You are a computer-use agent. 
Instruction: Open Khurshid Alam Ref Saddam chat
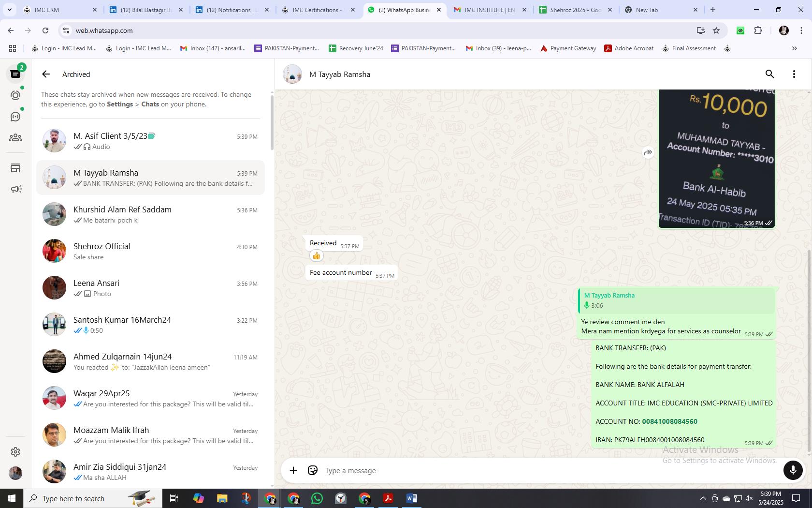tap(150, 214)
